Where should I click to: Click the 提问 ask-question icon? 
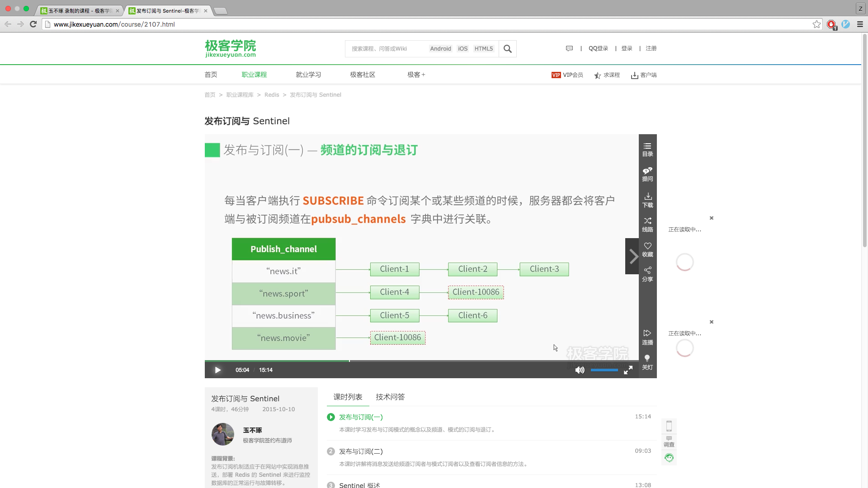point(647,174)
